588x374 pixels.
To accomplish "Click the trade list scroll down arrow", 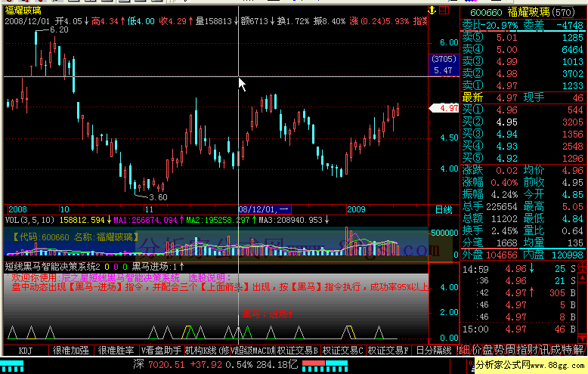I will coord(583,338).
